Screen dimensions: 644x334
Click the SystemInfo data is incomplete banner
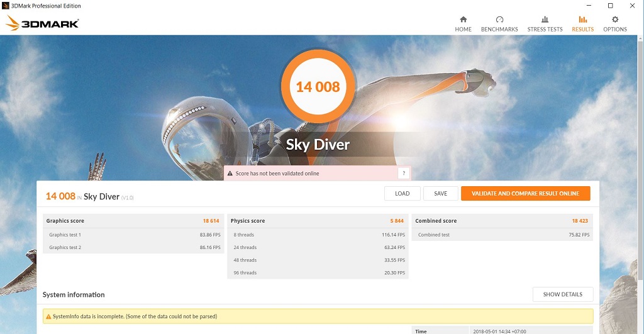point(318,316)
